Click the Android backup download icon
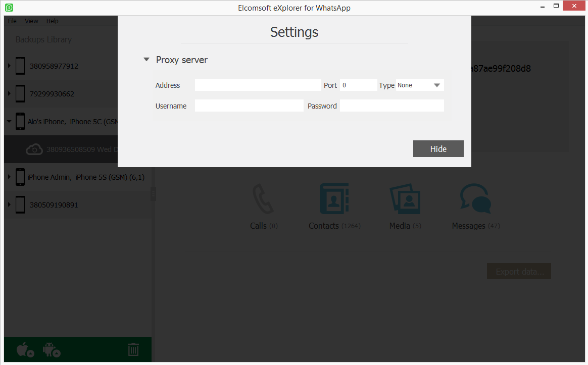The height and width of the screenshot is (365, 588). tap(52, 350)
